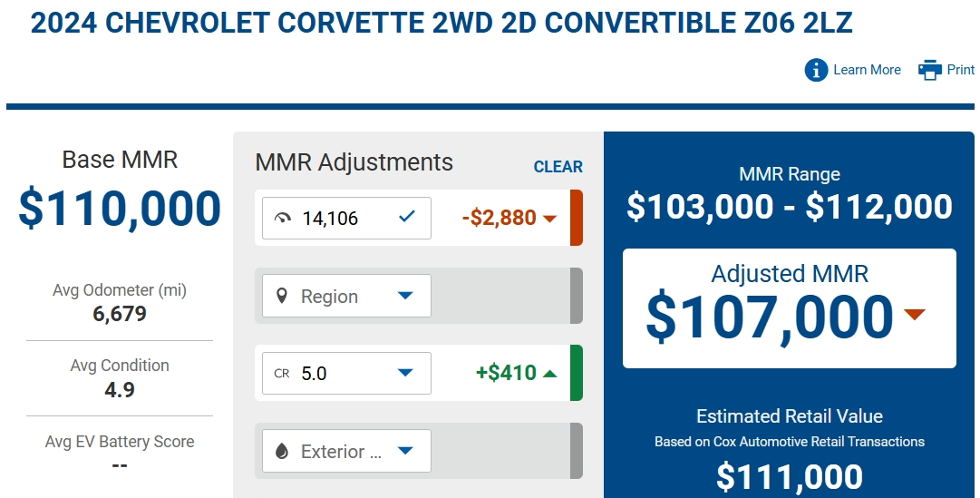Screen dimensions: 980x498
Task: Click the Adjusted MMR $107,000 value
Action: tap(770, 318)
